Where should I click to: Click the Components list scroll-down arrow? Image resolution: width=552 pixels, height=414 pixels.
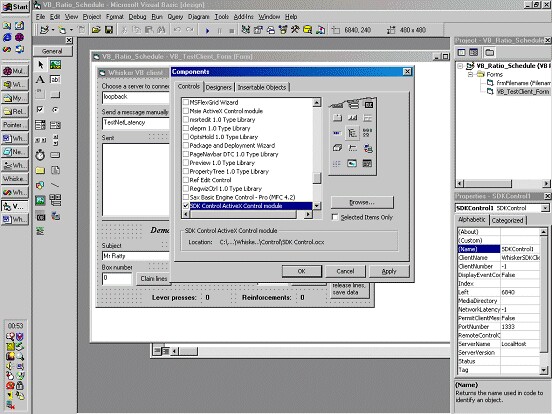point(317,206)
